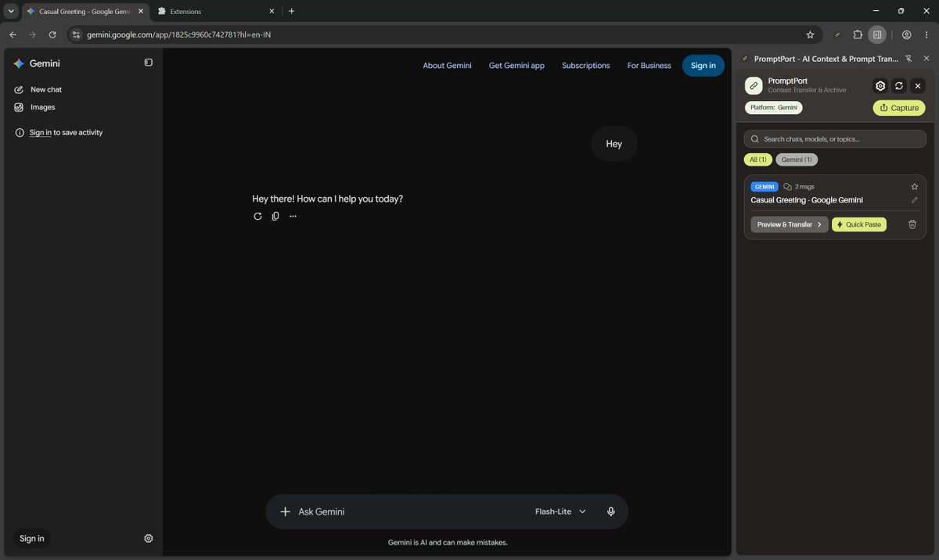Image resolution: width=939 pixels, height=560 pixels.
Task: Close the Extensions browser tab
Action: tap(272, 12)
